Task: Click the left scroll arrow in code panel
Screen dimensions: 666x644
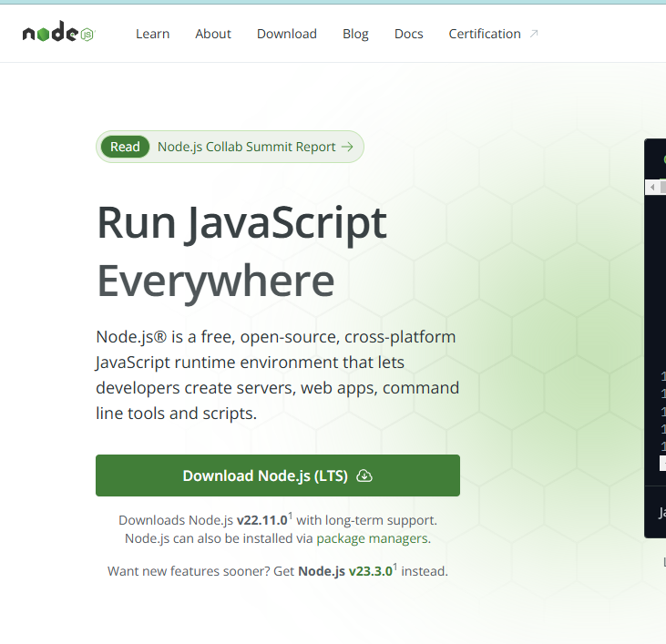Action: 652,187
